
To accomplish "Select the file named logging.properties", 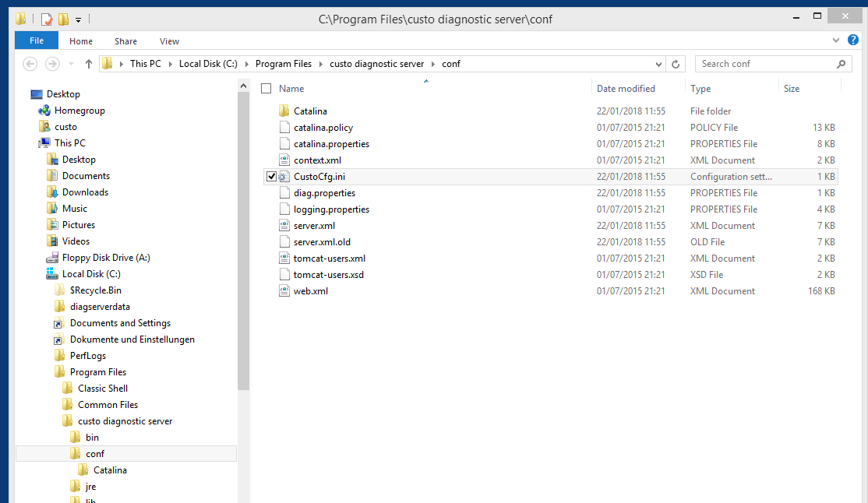I will coord(332,209).
